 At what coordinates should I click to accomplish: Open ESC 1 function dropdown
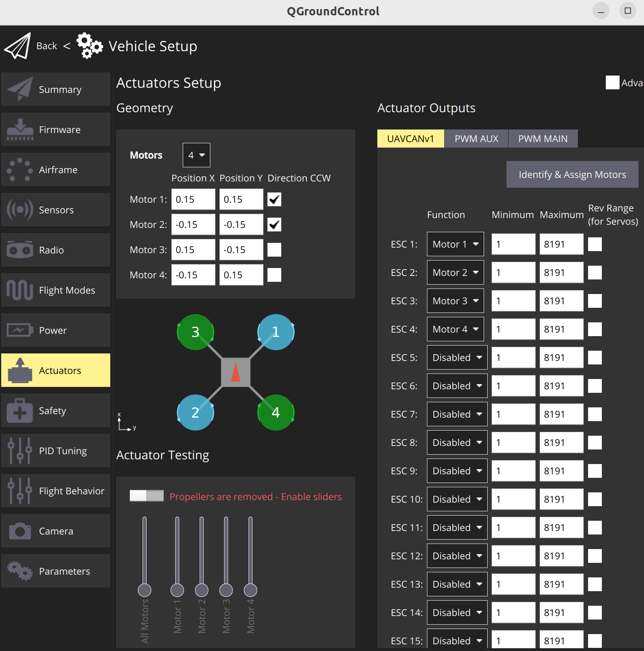coord(456,244)
